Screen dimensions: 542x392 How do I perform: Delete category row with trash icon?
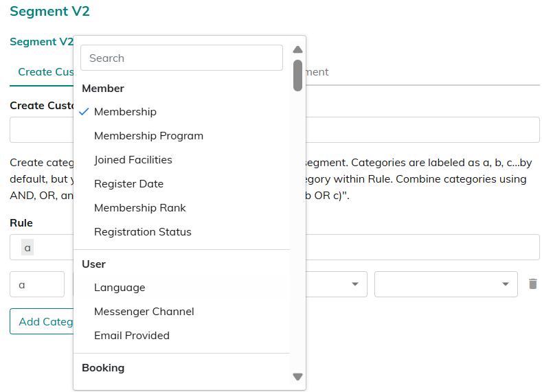(532, 284)
